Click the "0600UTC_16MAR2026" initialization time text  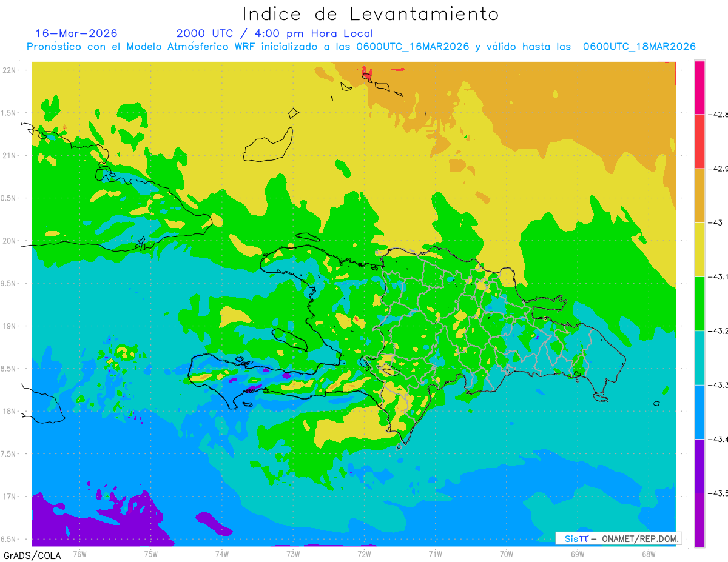coord(413,47)
